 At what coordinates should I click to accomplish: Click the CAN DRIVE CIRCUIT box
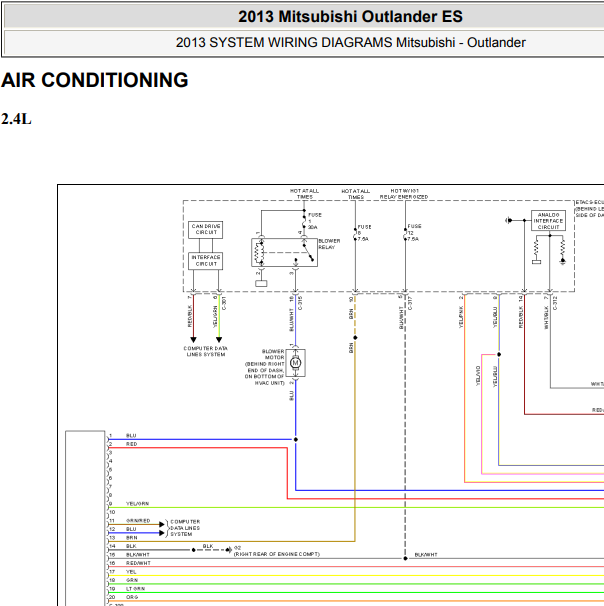pyautogui.click(x=206, y=230)
